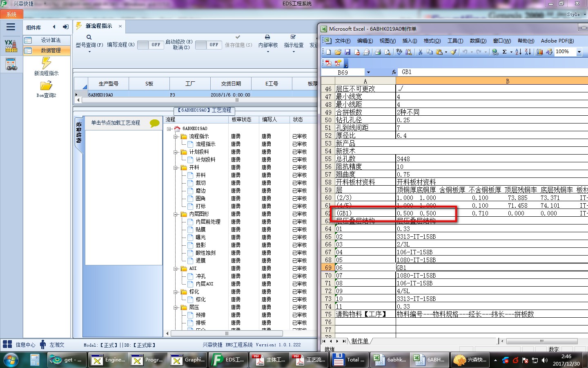Open Excel 编辑(E) menu

[x=365, y=41]
